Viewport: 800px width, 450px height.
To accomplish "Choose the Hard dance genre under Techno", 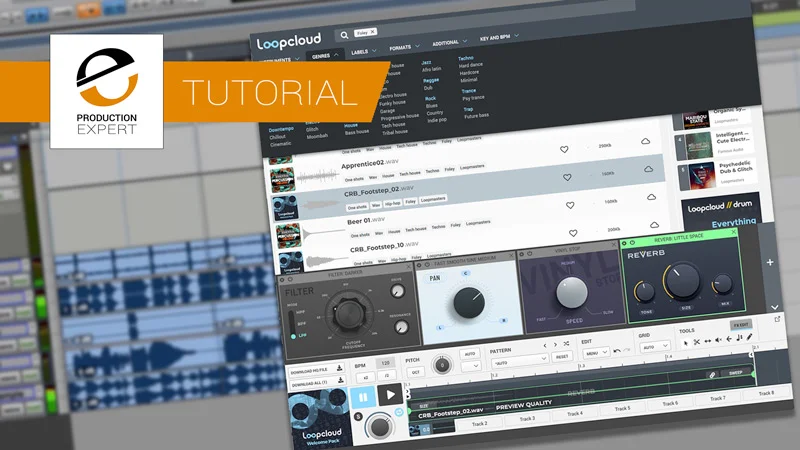I will tap(470, 65).
